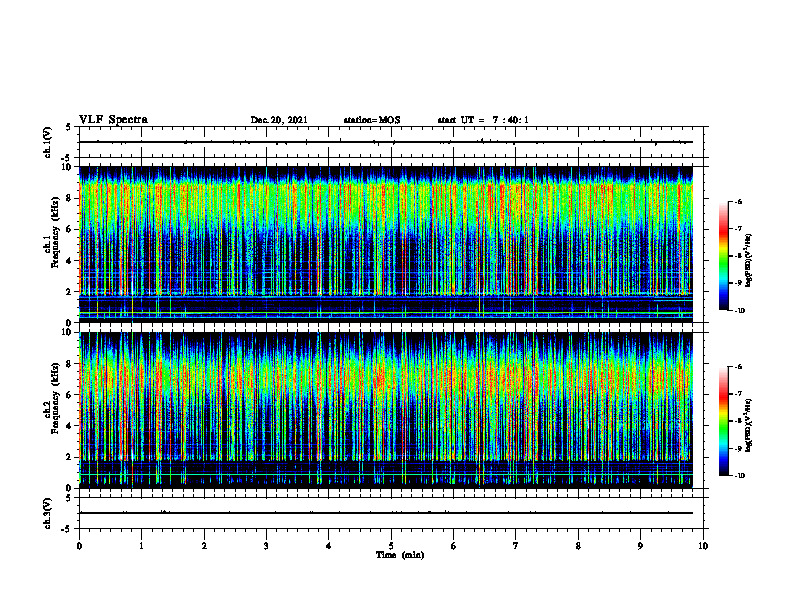Click time axis tick label '5'
The height and width of the screenshot is (612, 792).
pos(391,546)
